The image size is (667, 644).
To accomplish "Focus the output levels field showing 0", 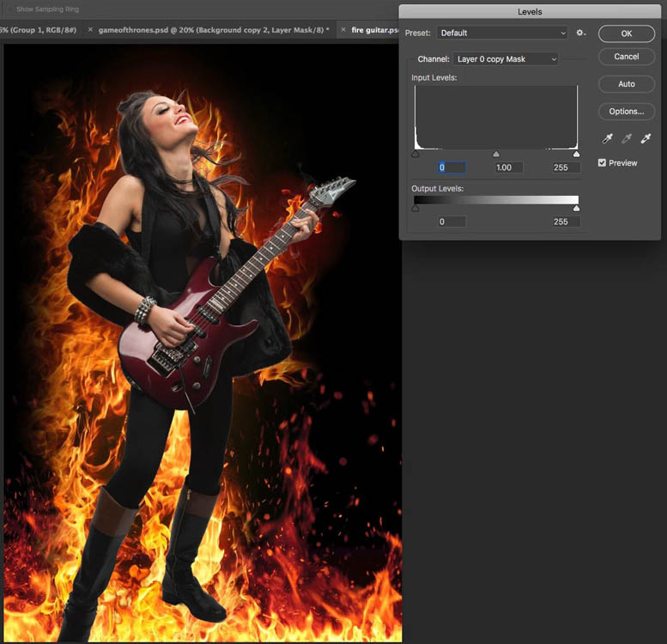I will [x=452, y=222].
